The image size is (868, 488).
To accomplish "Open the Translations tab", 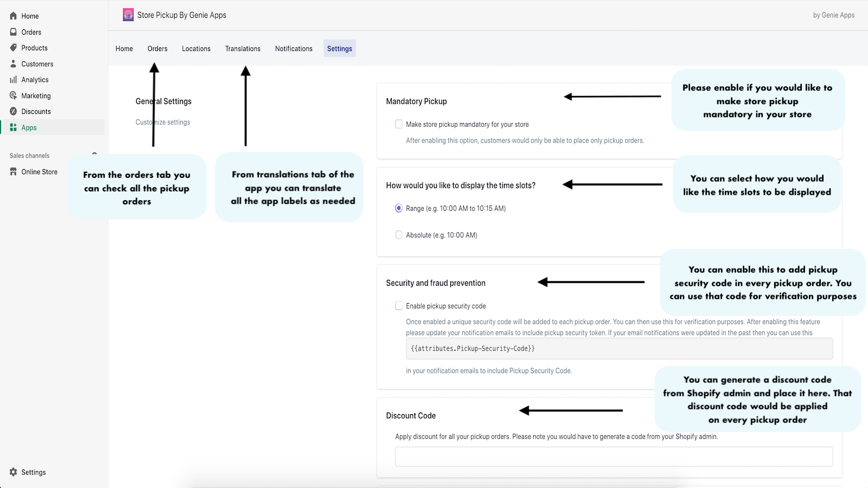I will click(242, 49).
